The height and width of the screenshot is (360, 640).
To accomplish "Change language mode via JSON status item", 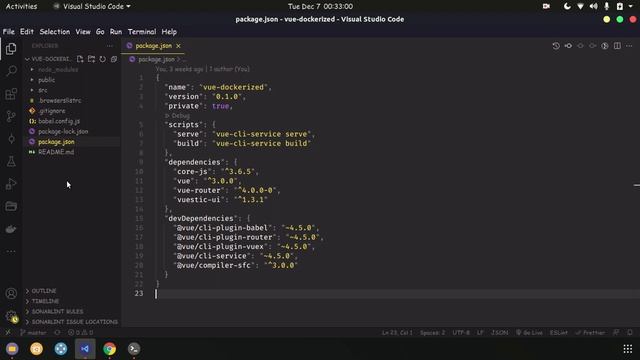I will [500, 333].
